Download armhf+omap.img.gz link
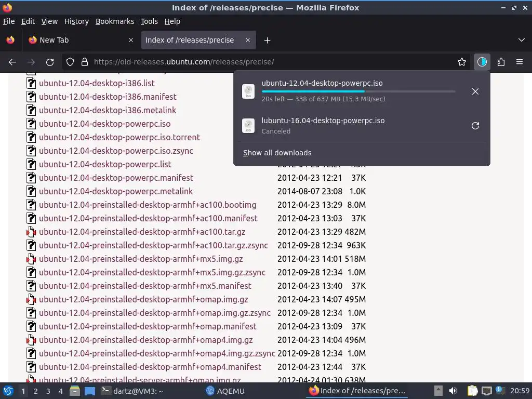Image resolution: width=532 pixels, height=399 pixels. pos(143,299)
